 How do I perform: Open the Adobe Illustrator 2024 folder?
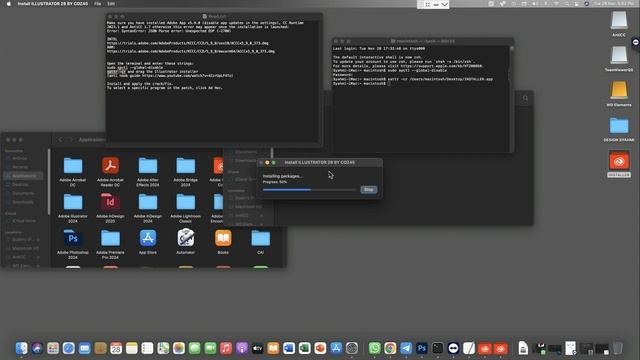click(73, 208)
